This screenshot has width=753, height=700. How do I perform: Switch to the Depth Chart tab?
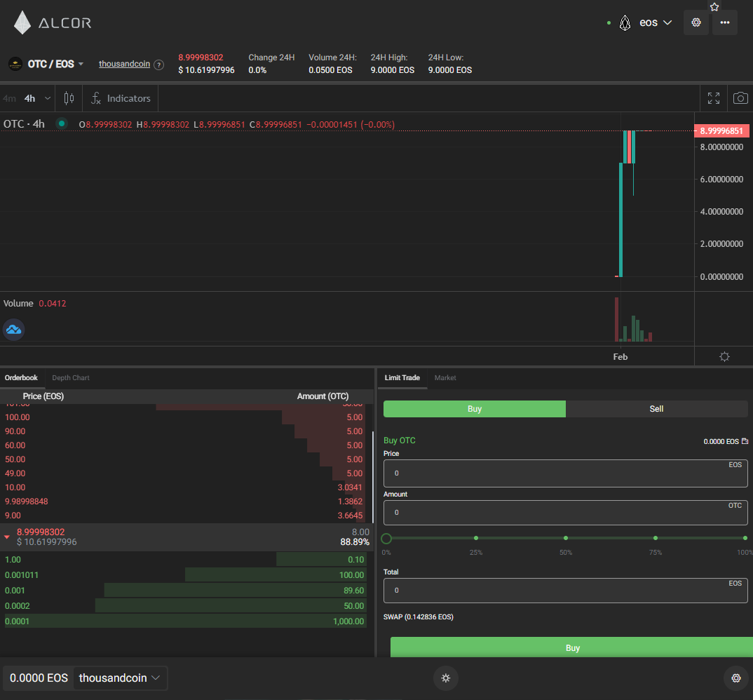[x=71, y=377]
